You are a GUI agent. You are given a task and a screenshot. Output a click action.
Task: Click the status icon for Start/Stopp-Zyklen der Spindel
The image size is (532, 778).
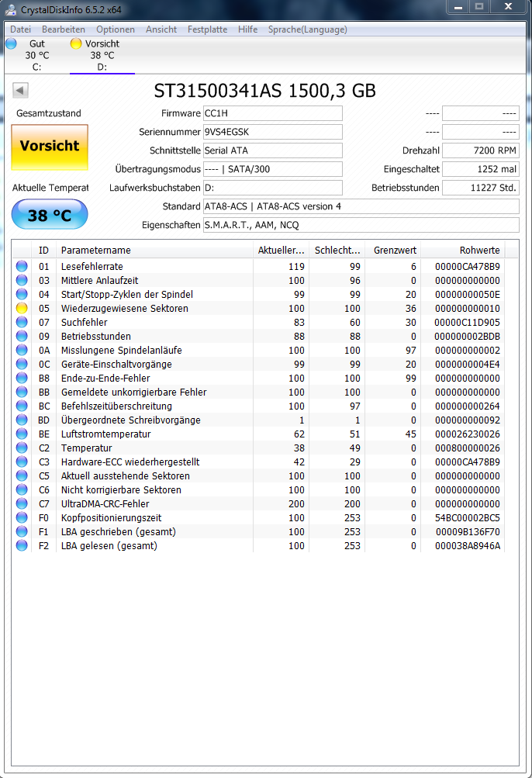pos(22,294)
